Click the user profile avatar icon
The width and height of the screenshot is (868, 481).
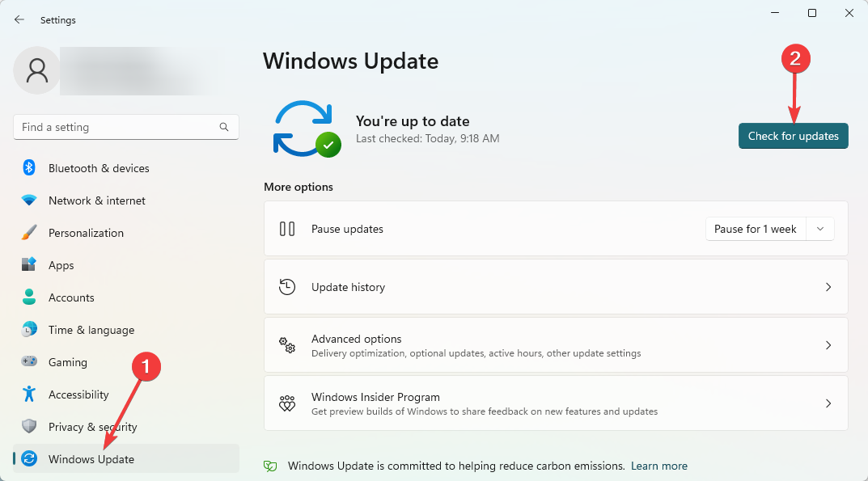(37, 70)
